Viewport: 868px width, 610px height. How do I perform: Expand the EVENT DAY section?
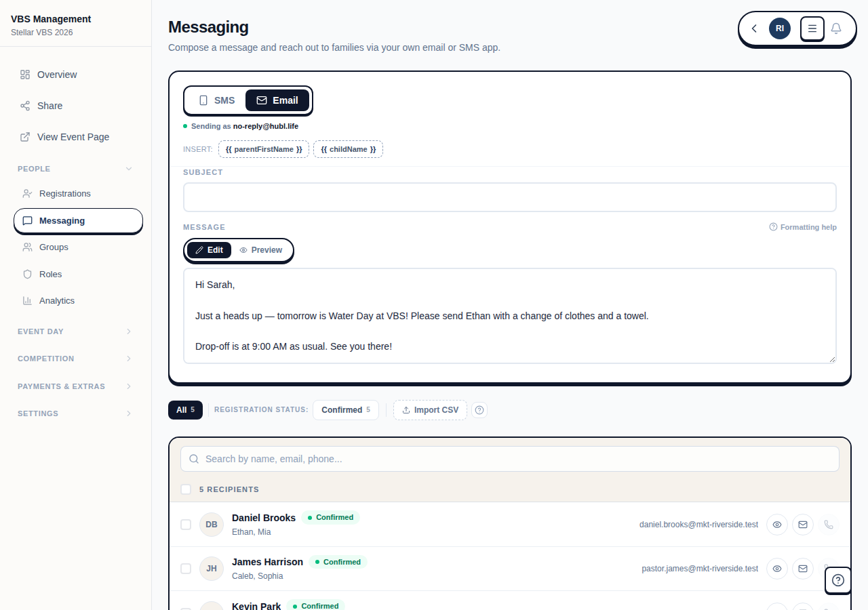[x=129, y=331]
